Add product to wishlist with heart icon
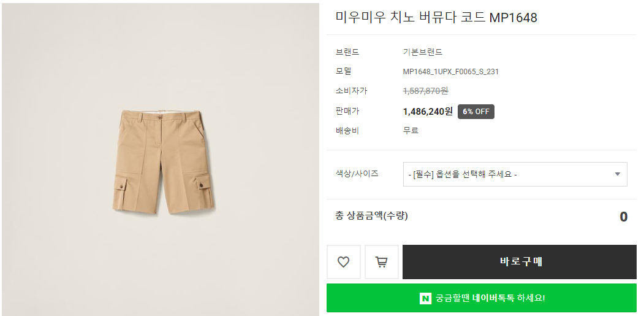 [x=344, y=262]
